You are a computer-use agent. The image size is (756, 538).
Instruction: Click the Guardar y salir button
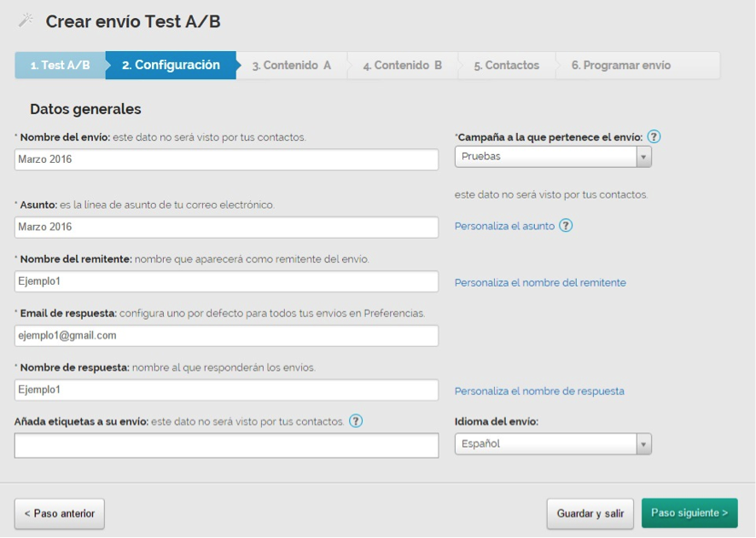click(x=590, y=514)
